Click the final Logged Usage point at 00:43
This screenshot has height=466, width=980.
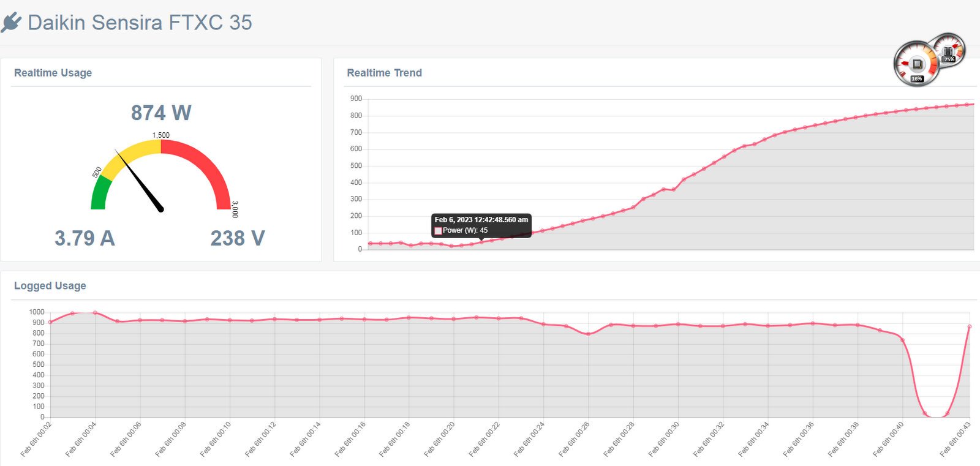click(x=970, y=327)
